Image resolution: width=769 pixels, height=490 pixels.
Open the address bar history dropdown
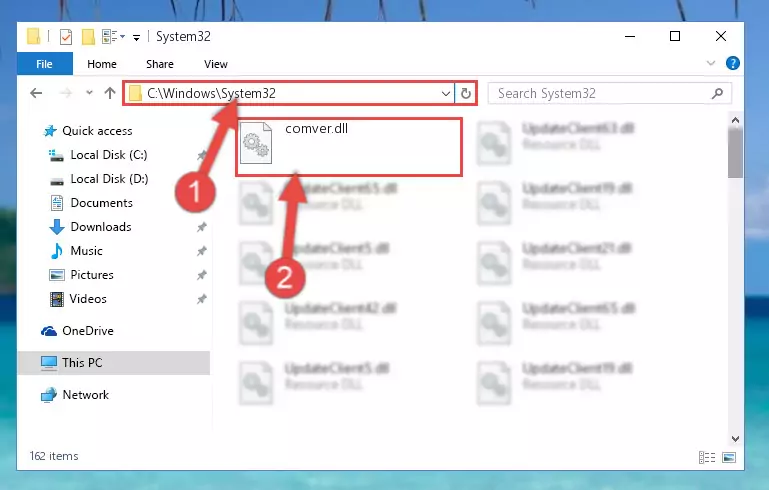click(x=445, y=93)
